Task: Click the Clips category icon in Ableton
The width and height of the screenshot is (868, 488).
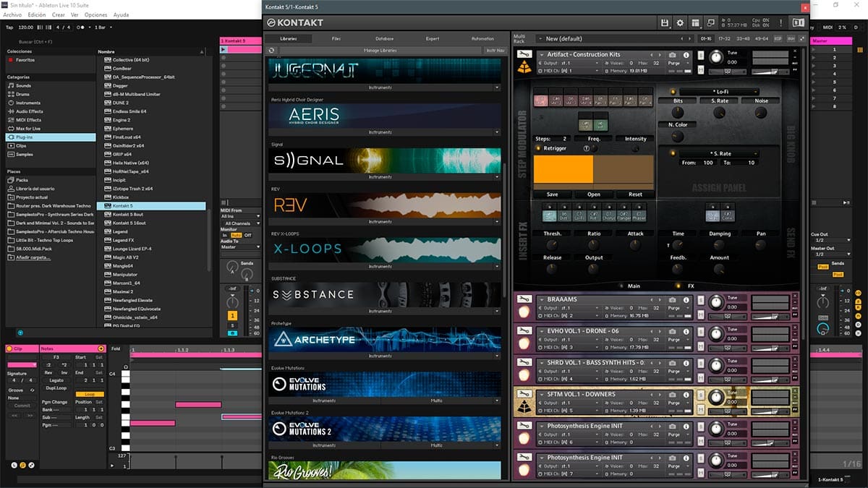Action: (11, 145)
